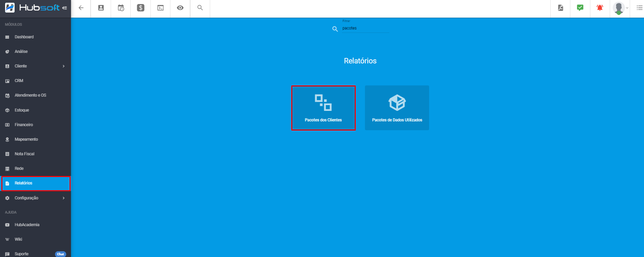Open Mapeamento module
Image resolution: width=644 pixels, height=257 pixels.
pyautogui.click(x=35, y=139)
